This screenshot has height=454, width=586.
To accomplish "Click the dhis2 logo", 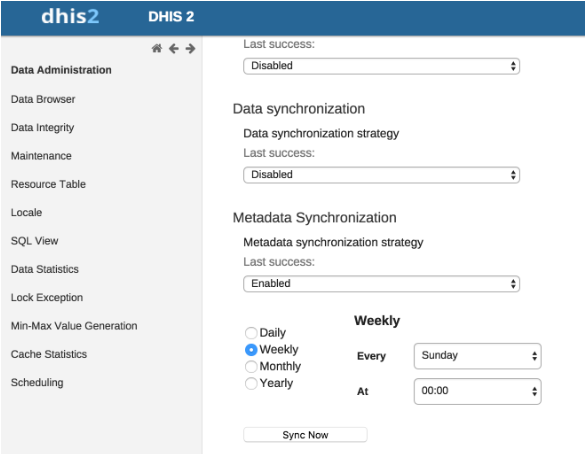I will pos(70,16).
